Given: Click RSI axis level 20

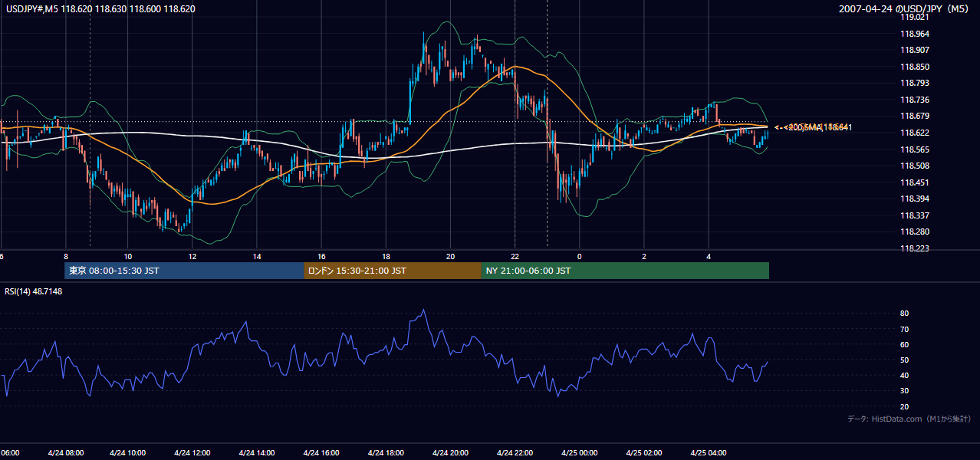Looking at the screenshot, I should click(905, 406).
